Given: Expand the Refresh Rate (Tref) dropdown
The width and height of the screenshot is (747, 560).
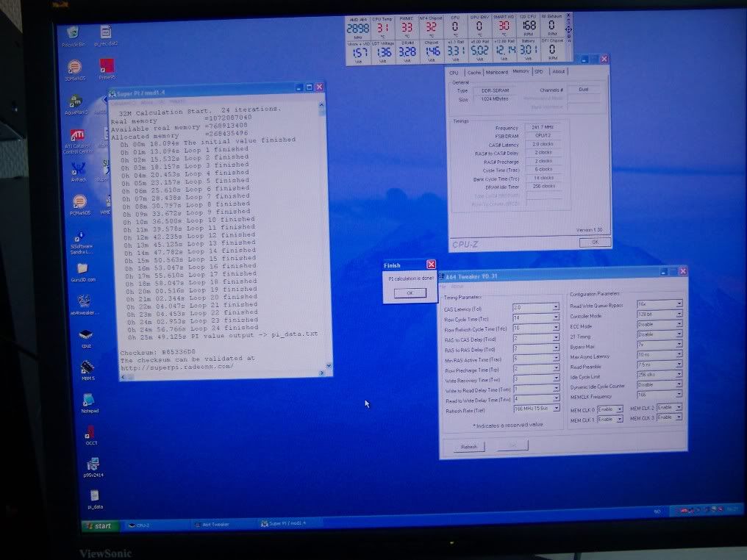Looking at the screenshot, I should coord(556,408).
